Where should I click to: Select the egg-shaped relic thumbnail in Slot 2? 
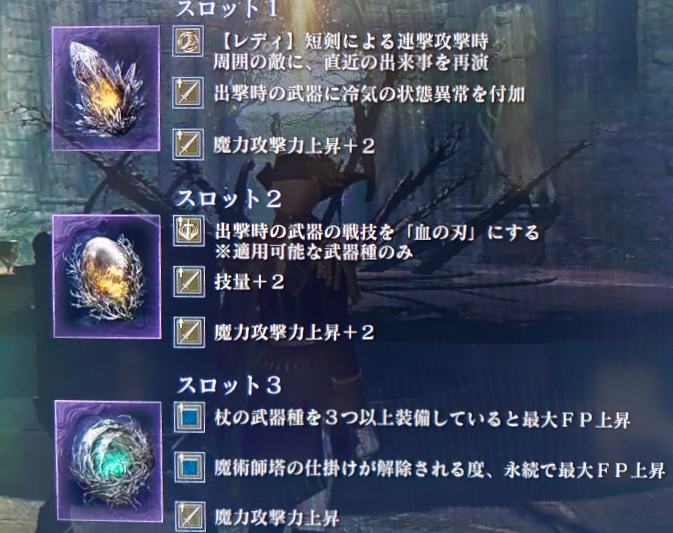click(x=107, y=277)
